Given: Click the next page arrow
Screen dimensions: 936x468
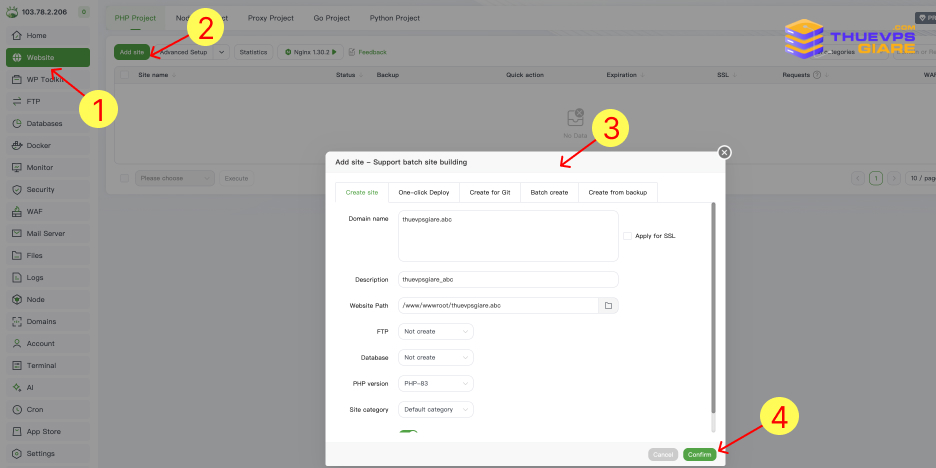Looking at the screenshot, I should (x=894, y=178).
